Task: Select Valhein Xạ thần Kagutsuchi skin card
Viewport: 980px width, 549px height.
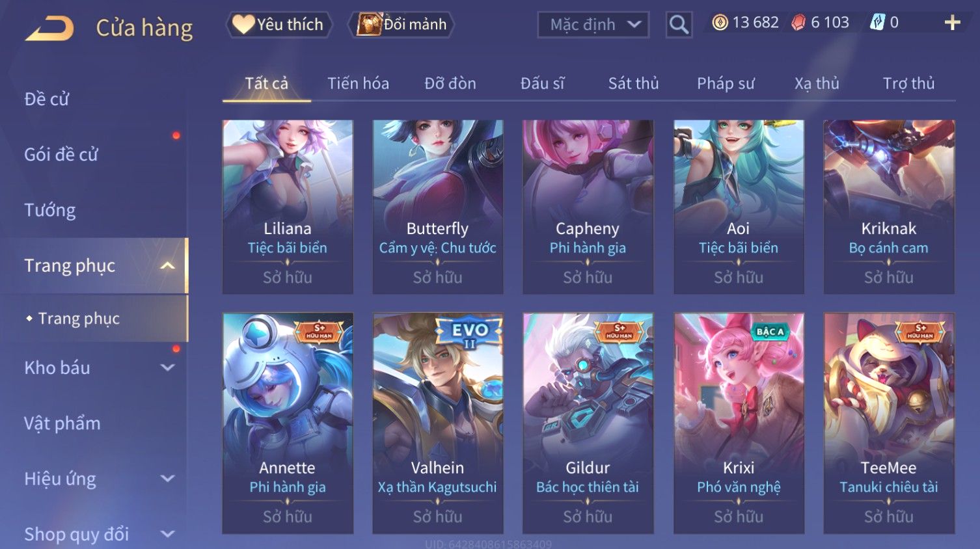Action: (437, 423)
